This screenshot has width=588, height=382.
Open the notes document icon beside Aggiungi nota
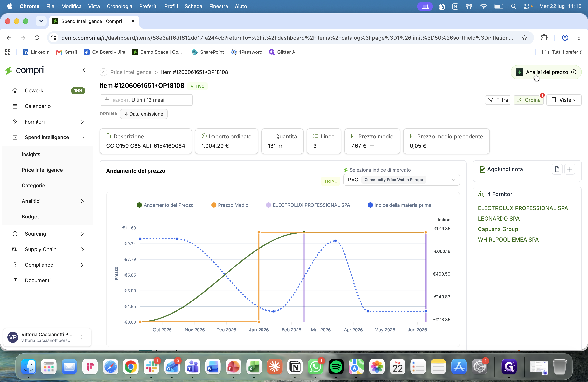pos(557,169)
